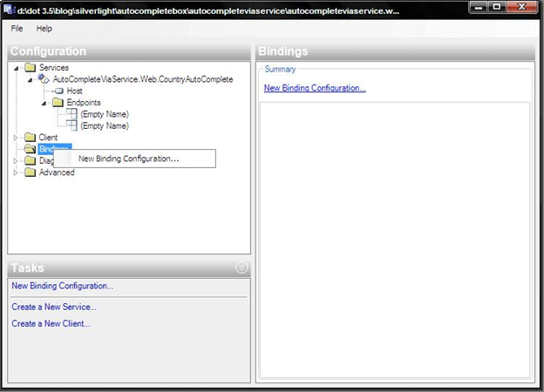Screen dimensions: 544x392
Task: Click the Client folder icon
Action: [31, 138]
